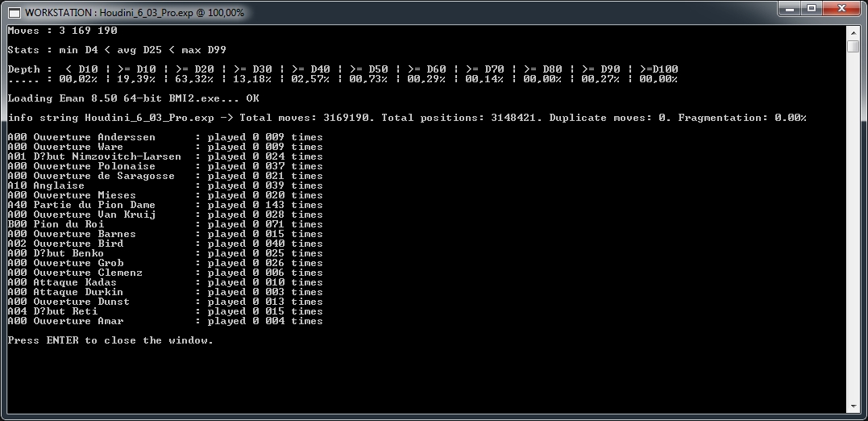Screen dimensions: 868x421
Task: Click the 'A00 Ouverture Anderssen' row
Action: [x=165, y=137]
